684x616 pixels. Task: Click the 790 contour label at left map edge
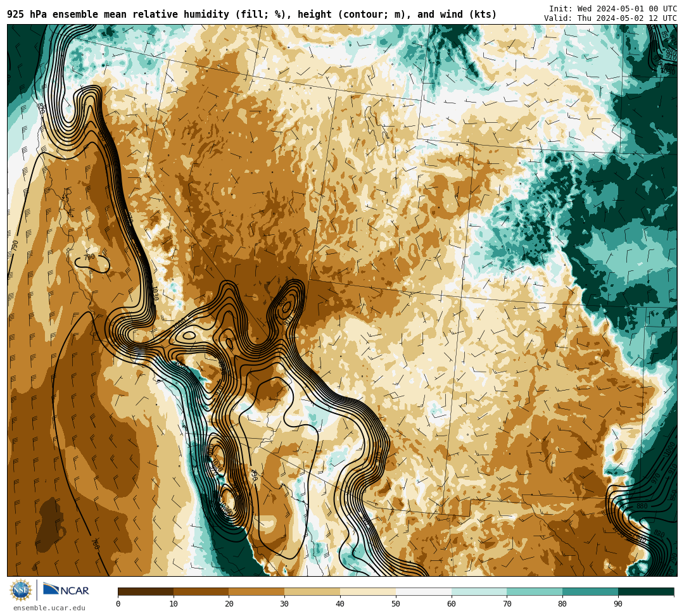[15, 246]
